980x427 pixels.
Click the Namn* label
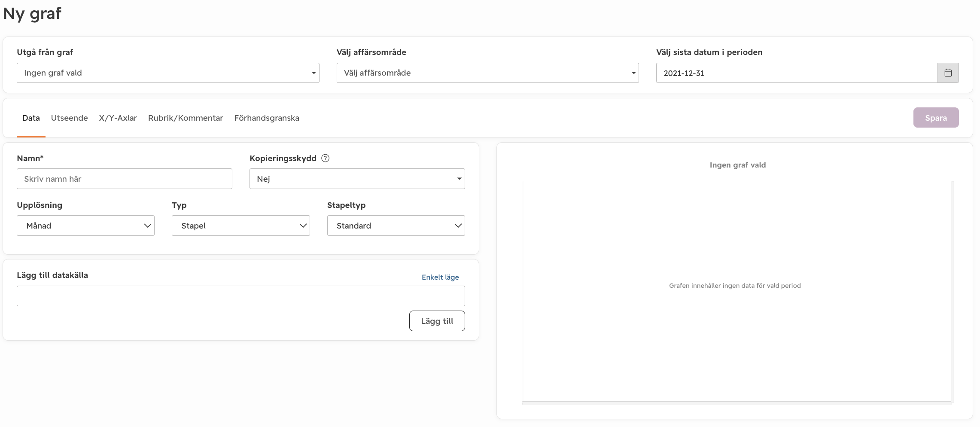[x=30, y=158]
